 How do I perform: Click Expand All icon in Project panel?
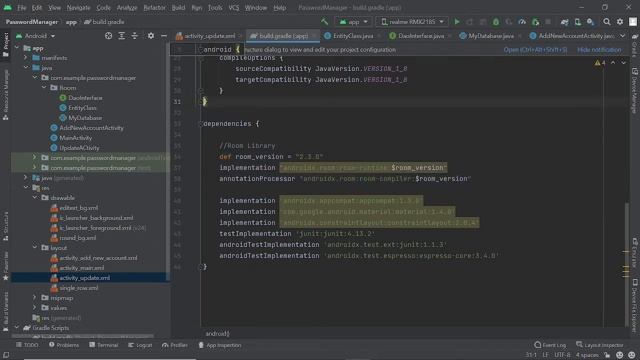pos(122,36)
